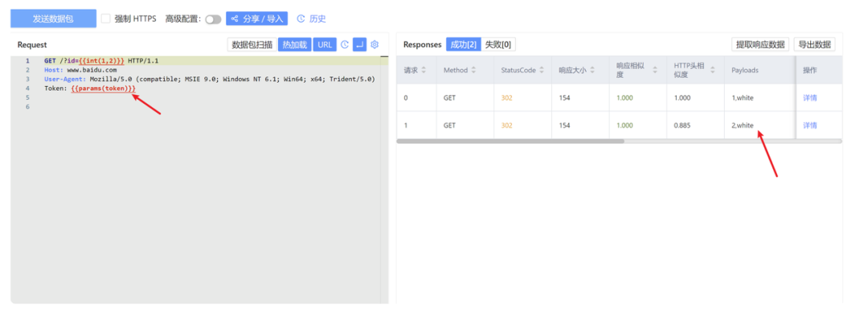Click the history clock icon beside 历史
This screenshot has width=868, height=316.
tap(301, 18)
